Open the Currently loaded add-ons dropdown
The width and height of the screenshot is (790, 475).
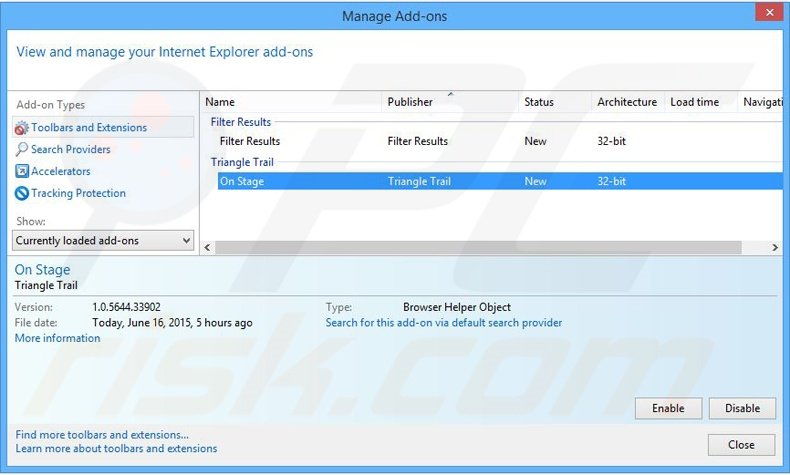point(103,241)
